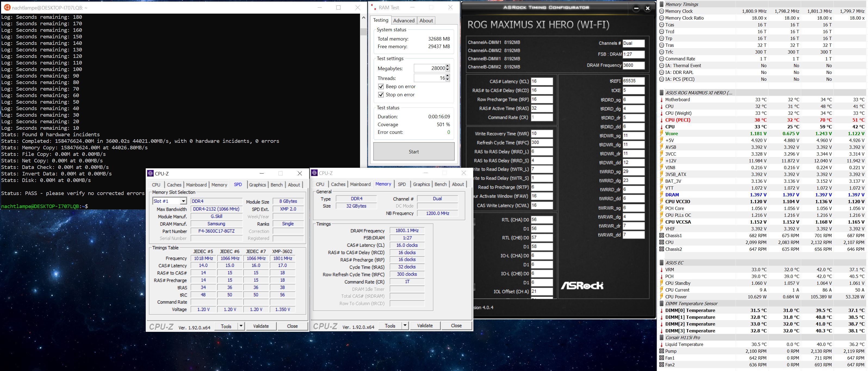Click the power icon beside CPU Power
The width and height of the screenshot is (868, 371).
[661, 297]
